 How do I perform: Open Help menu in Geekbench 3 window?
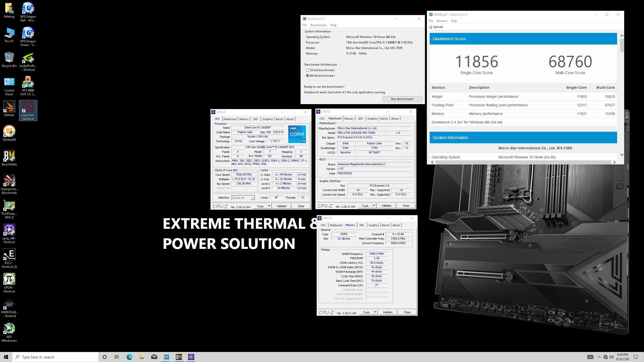[x=333, y=25]
